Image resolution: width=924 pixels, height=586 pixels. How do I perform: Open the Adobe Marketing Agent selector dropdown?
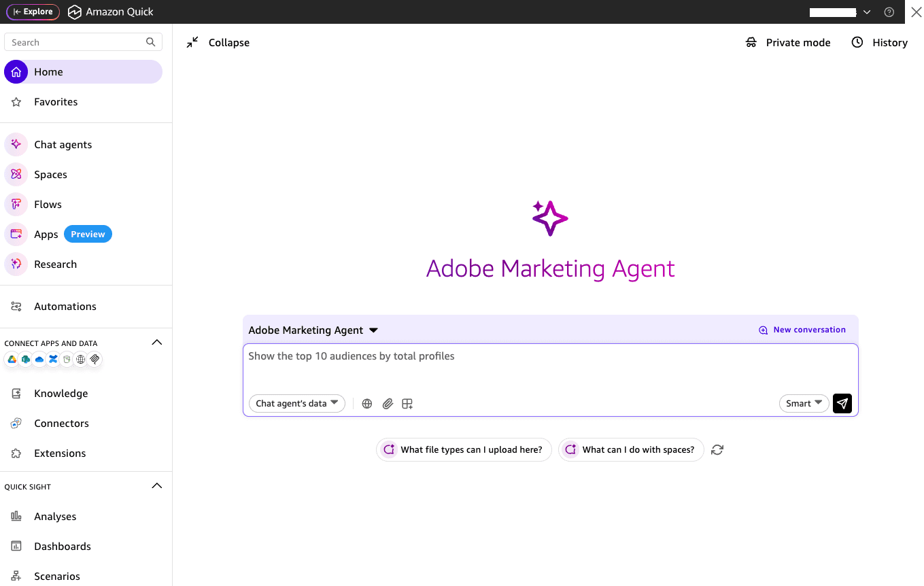coord(313,330)
